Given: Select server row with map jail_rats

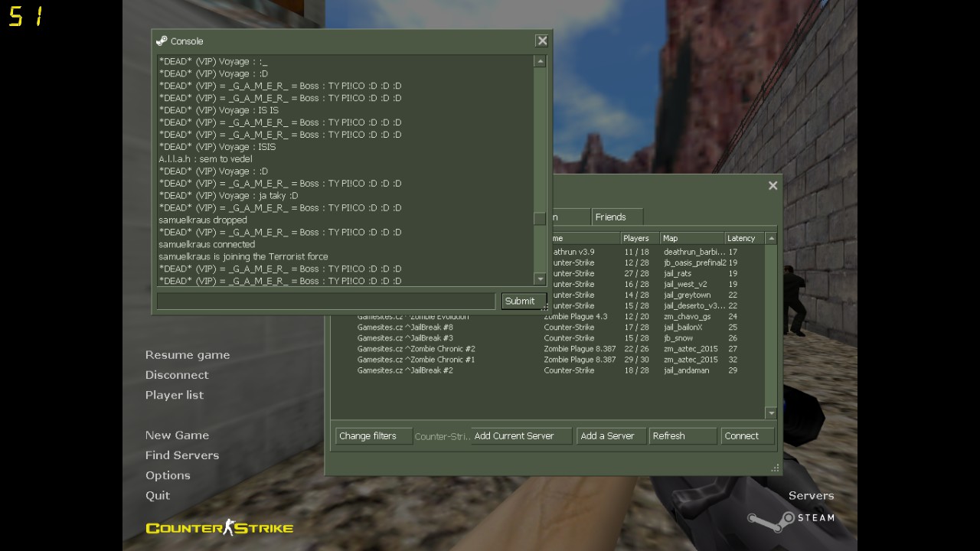Looking at the screenshot, I should (x=658, y=273).
